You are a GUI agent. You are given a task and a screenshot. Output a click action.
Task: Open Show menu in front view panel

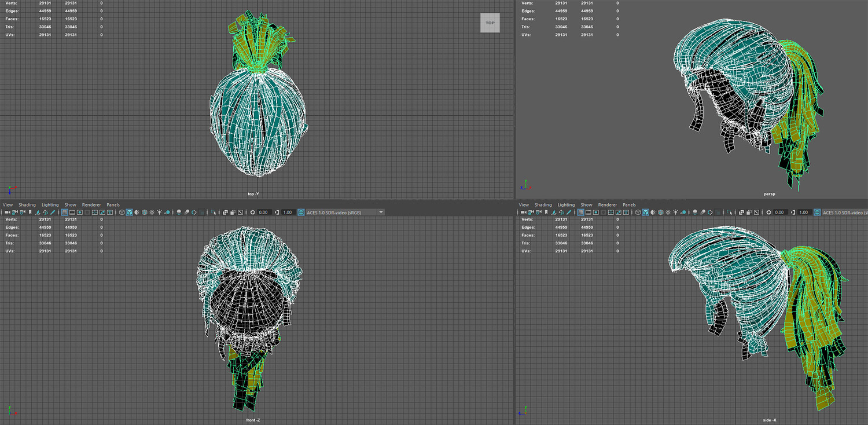coord(70,205)
